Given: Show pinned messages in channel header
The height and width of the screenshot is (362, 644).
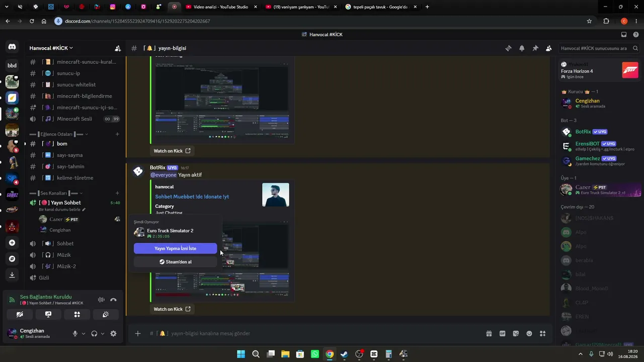Looking at the screenshot, I should tap(535, 48).
